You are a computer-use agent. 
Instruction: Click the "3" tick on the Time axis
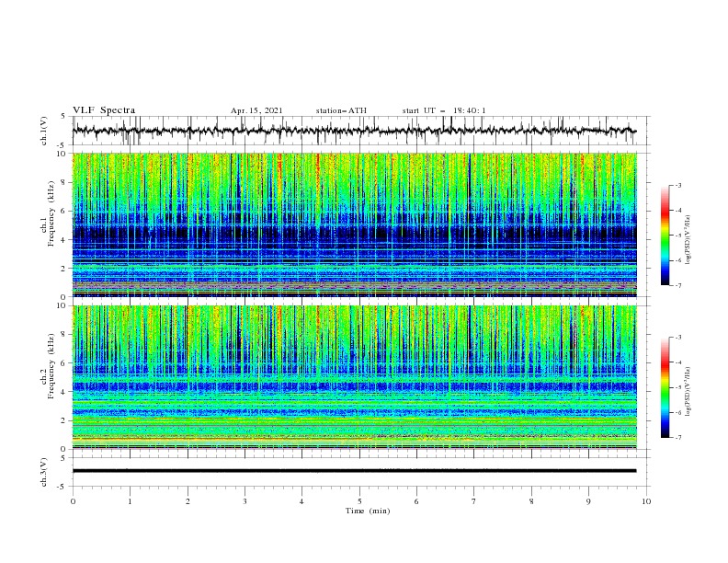click(x=245, y=501)
